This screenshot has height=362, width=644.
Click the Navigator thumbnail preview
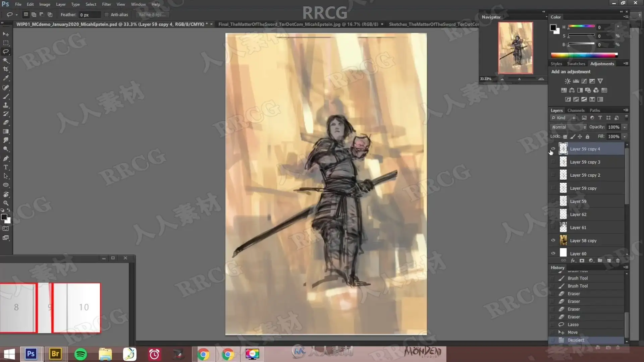coord(515,48)
